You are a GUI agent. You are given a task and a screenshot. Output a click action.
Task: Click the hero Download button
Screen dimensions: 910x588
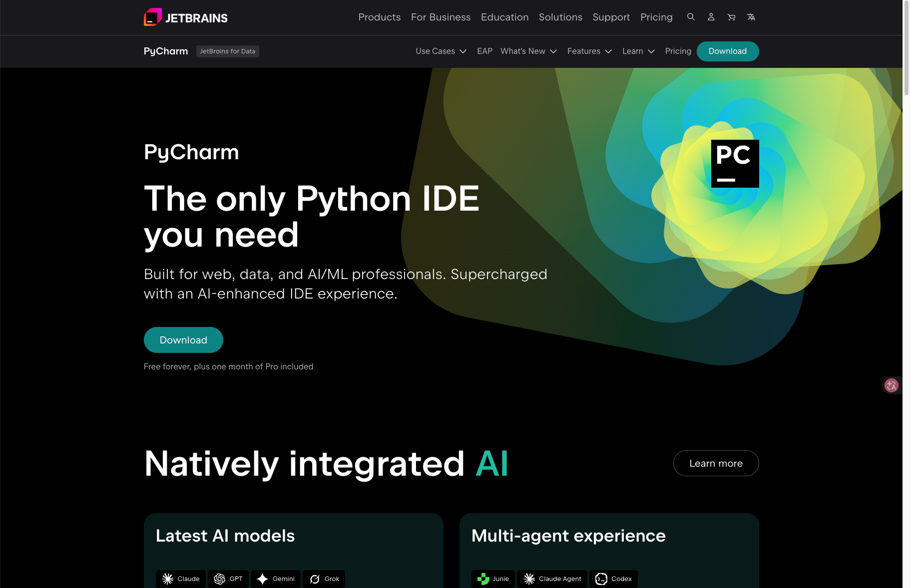click(183, 340)
